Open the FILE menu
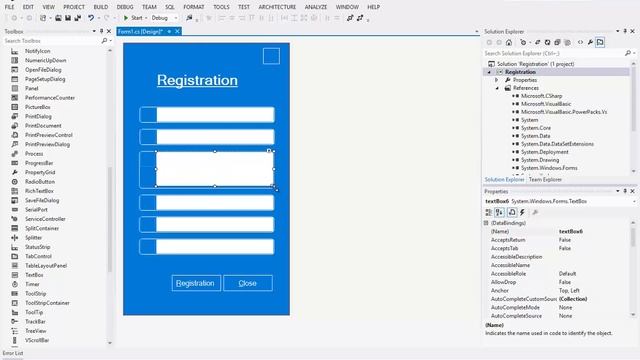The height and width of the screenshot is (360, 640). point(9,7)
